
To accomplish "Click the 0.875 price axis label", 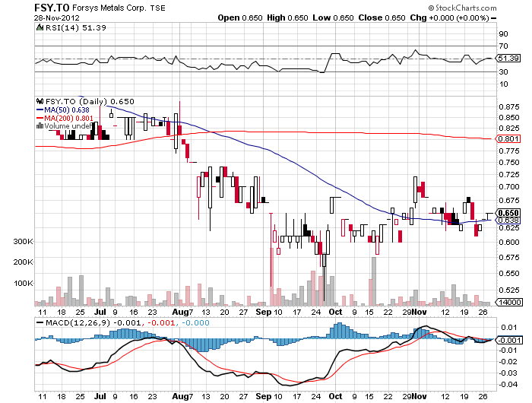I will pyautogui.click(x=509, y=107).
